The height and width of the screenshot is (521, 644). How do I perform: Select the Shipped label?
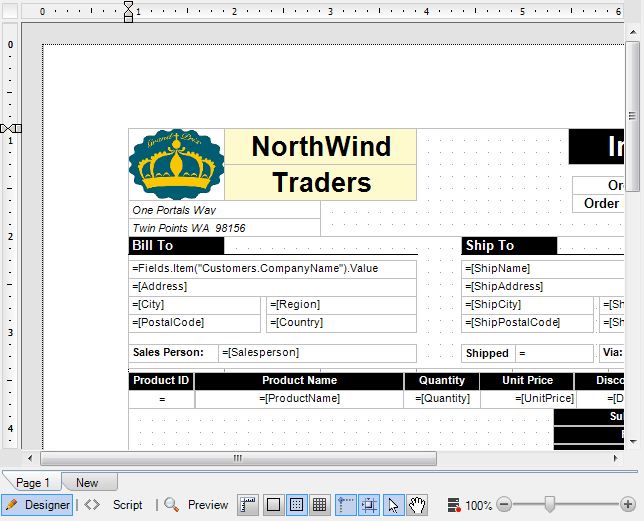tap(488, 353)
